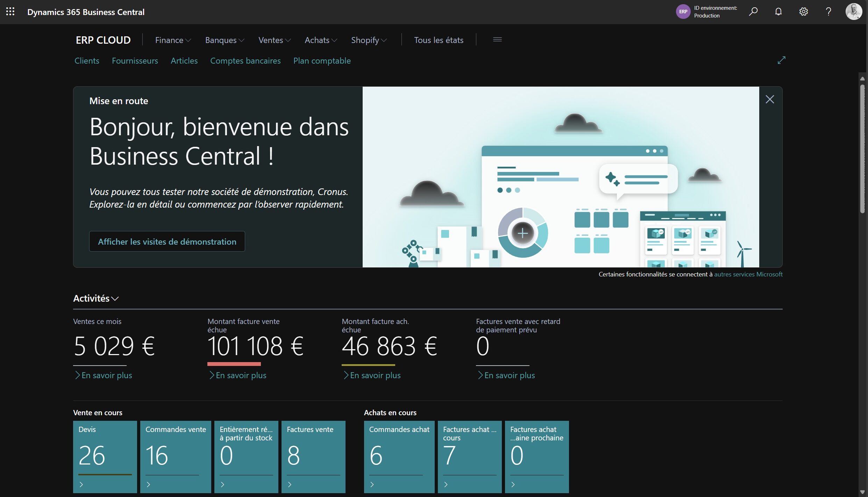Open the 5 029 € sales figure

[x=114, y=346]
